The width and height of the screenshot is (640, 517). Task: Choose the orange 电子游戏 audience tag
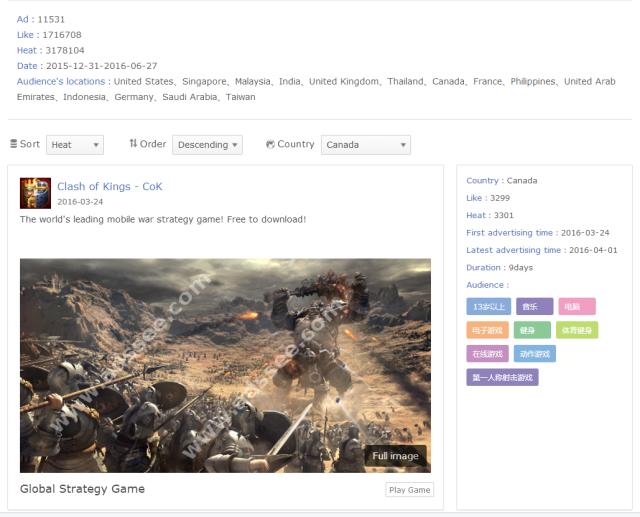[x=489, y=330]
